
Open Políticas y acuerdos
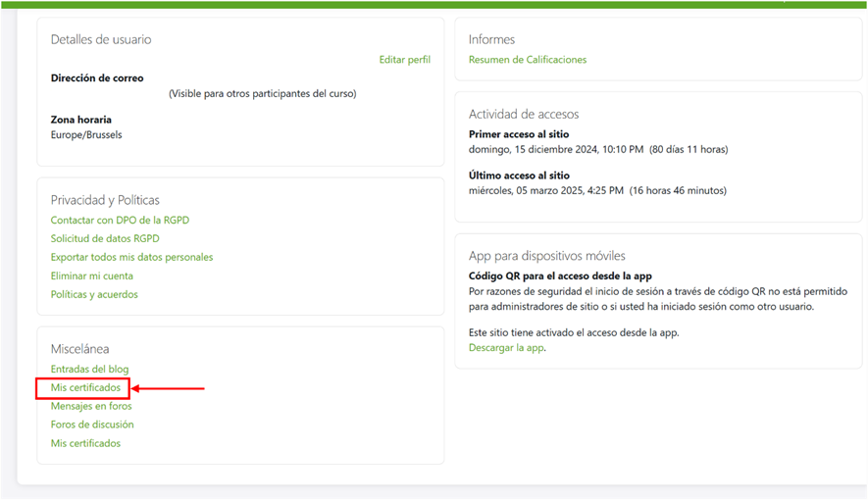click(x=94, y=295)
